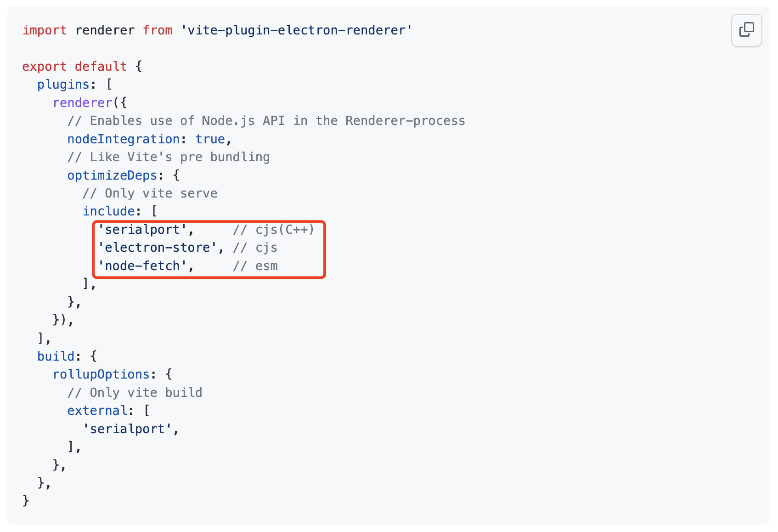This screenshot has width=778, height=532.
Task: Click the rollupOptions property name
Action: tap(101, 374)
